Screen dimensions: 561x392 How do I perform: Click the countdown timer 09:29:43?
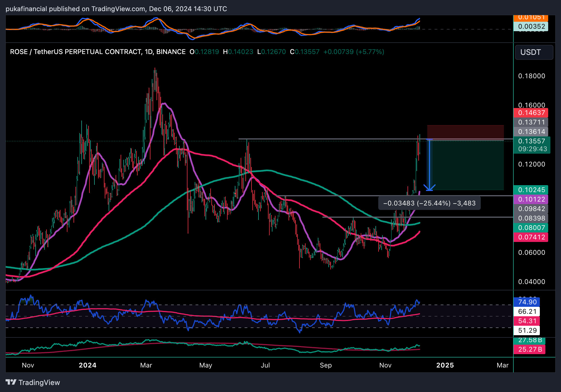coord(532,149)
